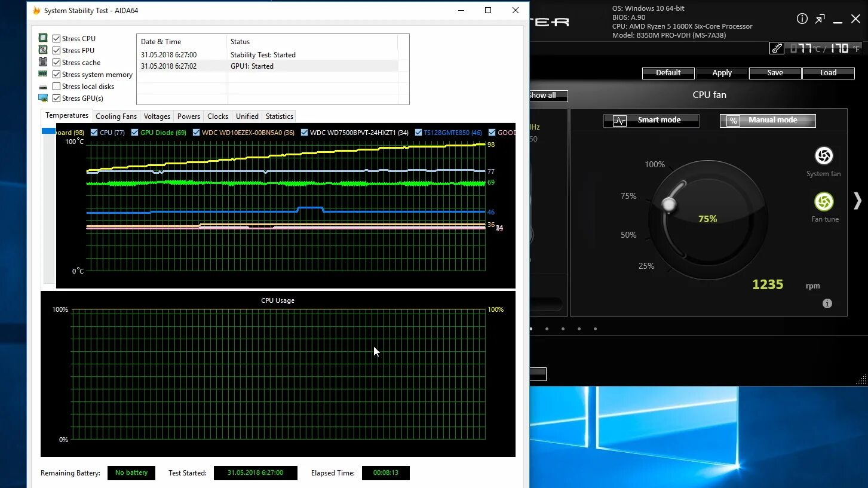The height and width of the screenshot is (488, 868).
Task: Click Apply in Command Center
Action: (x=722, y=73)
